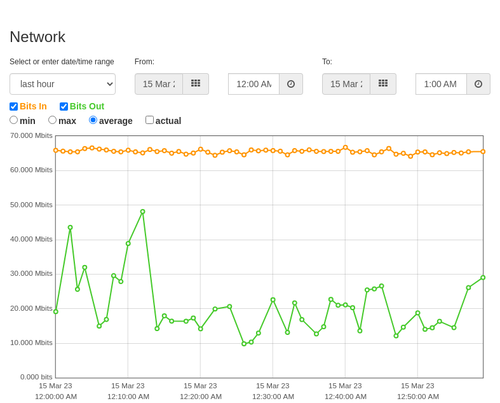Click the From time field '12:00 AM'

pos(254,84)
